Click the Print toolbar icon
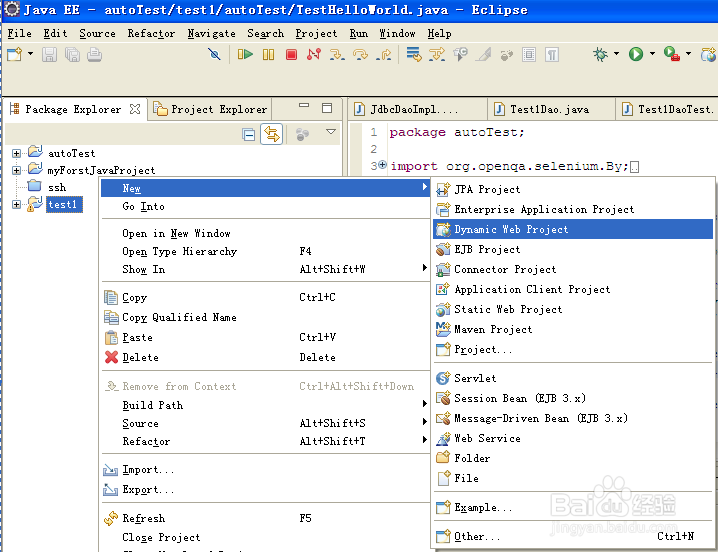Viewport: 718px width, 552px height. click(94, 55)
